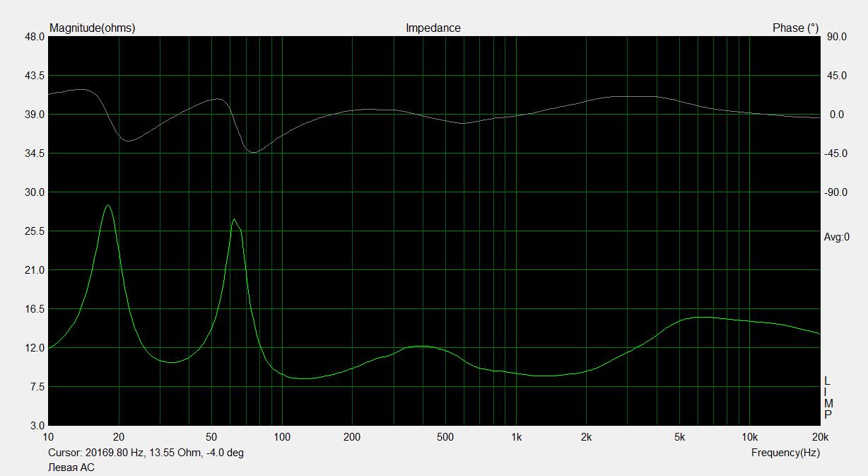
Task: Click the 39.0 magnitude scale value
Action: click(x=35, y=115)
